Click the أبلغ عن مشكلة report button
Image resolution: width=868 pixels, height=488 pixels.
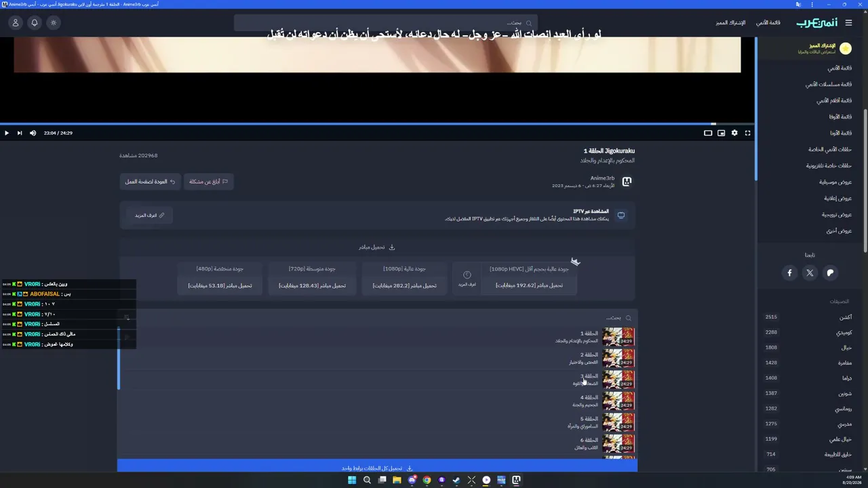pos(209,182)
